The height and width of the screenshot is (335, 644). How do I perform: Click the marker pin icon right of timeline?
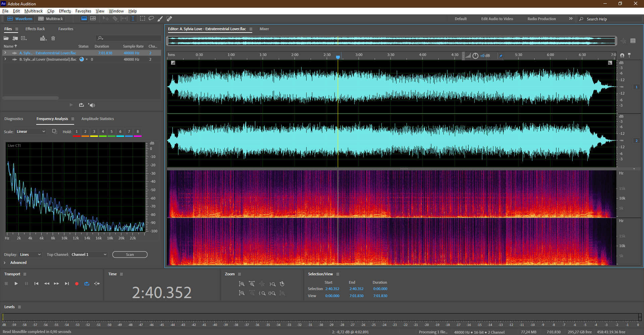click(629, 55)
